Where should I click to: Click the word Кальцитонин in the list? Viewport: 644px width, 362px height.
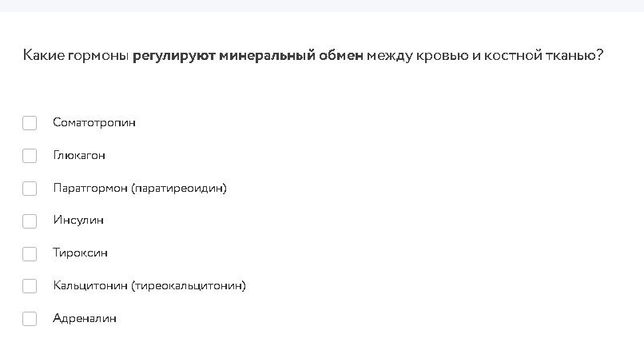tap(90, 285)
